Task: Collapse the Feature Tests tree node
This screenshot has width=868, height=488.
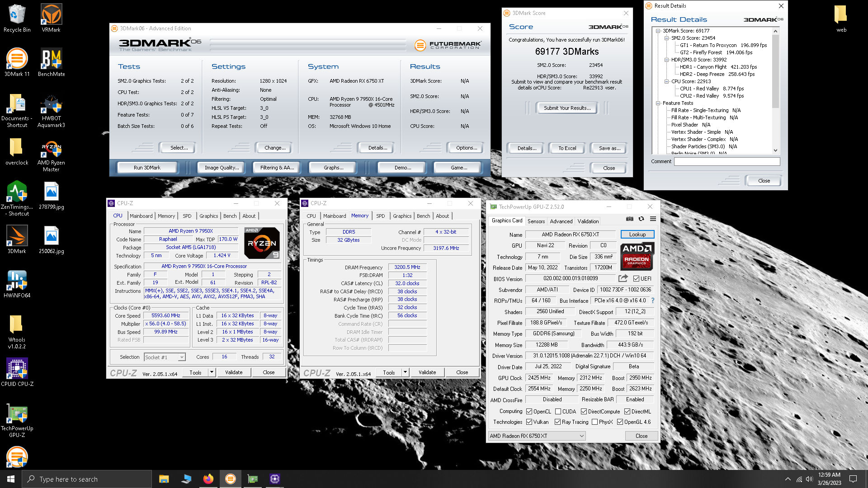Action: click(x=659, y=103)
